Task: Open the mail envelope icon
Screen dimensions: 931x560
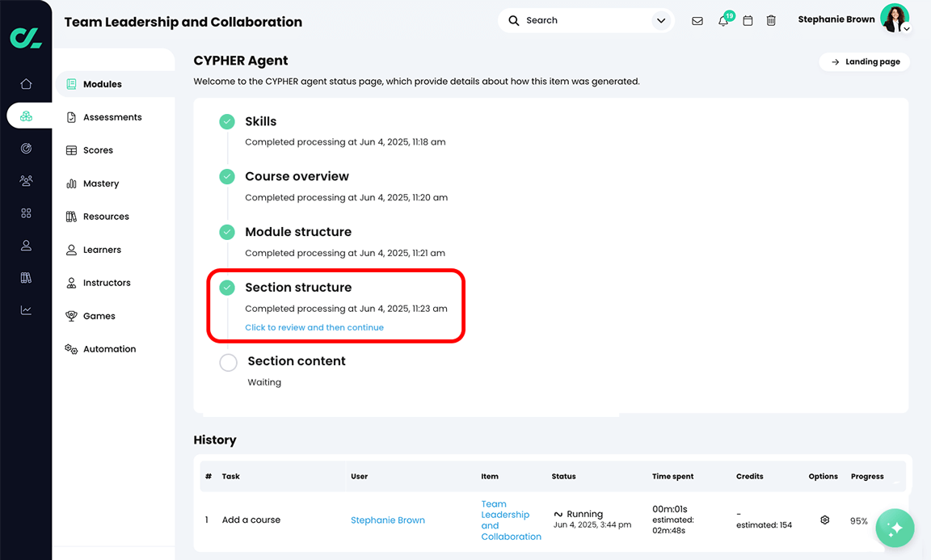Action: click(x=697, y=21)
